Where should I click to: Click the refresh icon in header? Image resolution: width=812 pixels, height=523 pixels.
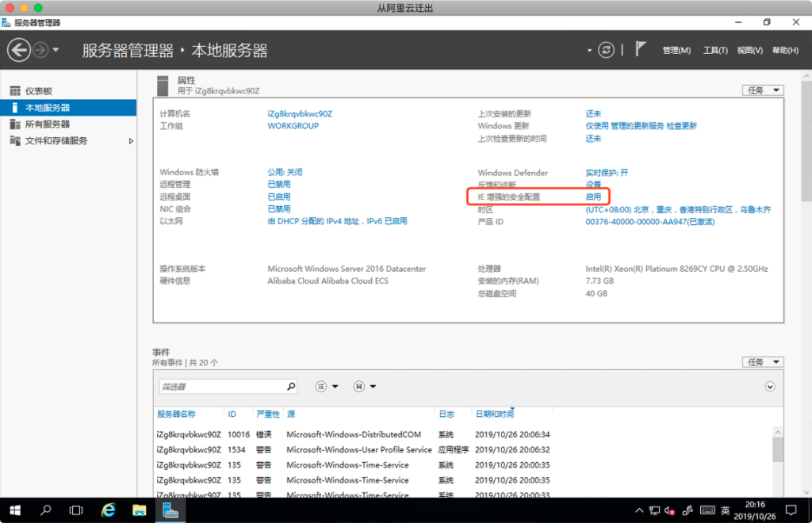[606, 50]
